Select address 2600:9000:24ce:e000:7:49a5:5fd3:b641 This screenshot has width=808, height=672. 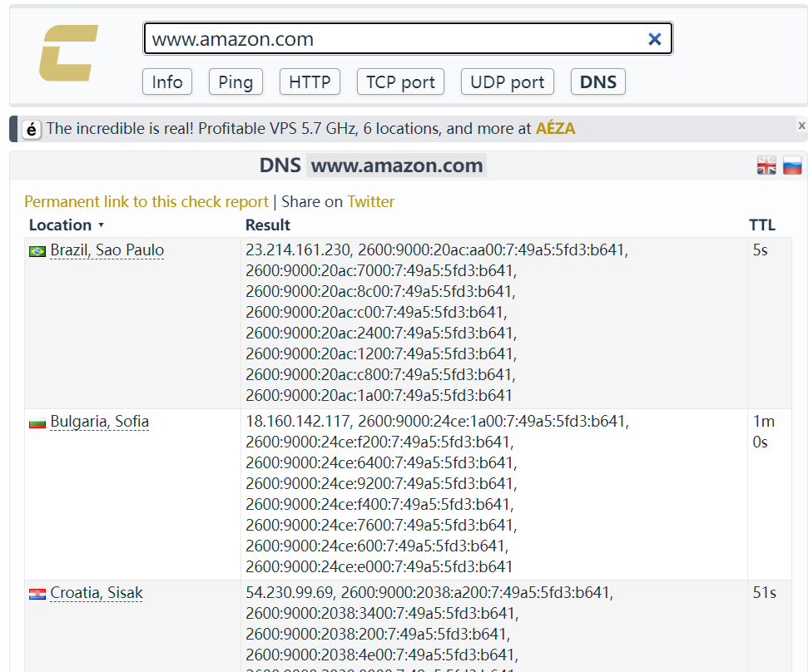(379, 566)
